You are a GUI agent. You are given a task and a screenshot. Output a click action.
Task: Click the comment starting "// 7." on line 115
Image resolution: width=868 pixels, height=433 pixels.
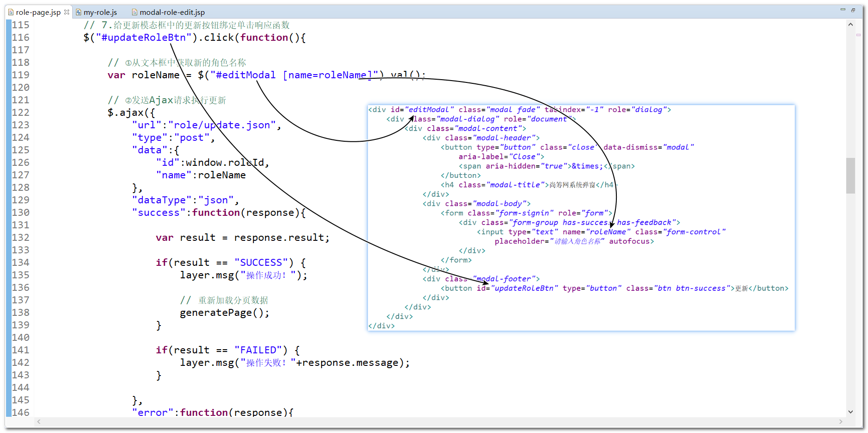186,25
